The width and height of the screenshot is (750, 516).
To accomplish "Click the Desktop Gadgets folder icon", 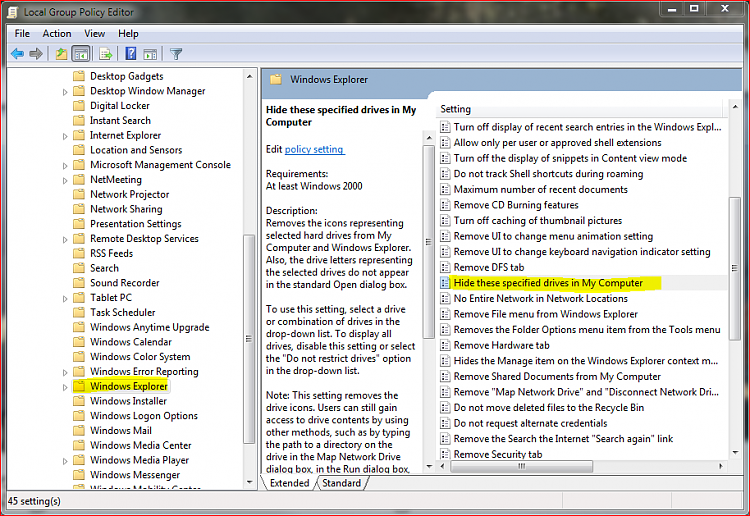I will [x=79, y=77].
